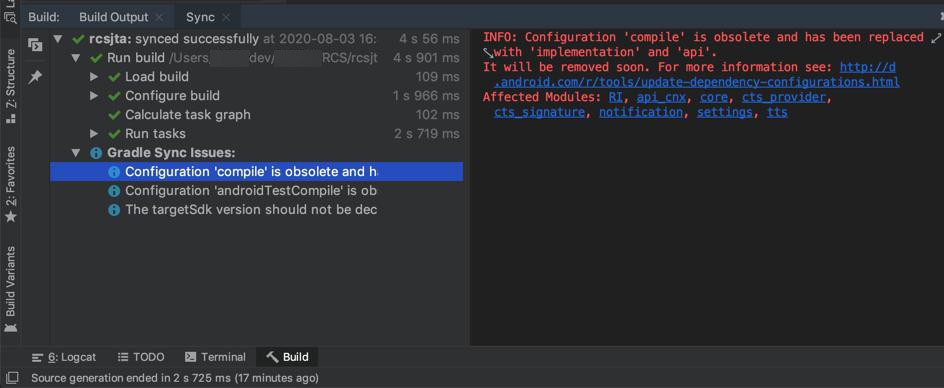The height and width of the screenshot is (388, 944).
Task: Click the 4 s 56 ms duration text
Action: pyautogui.click(x=429, y=39)
